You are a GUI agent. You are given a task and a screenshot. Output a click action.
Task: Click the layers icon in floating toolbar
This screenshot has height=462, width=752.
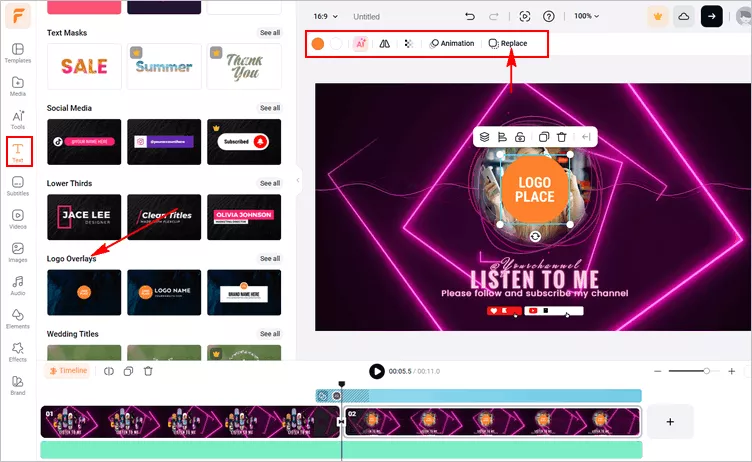click(x=484, y=137)
